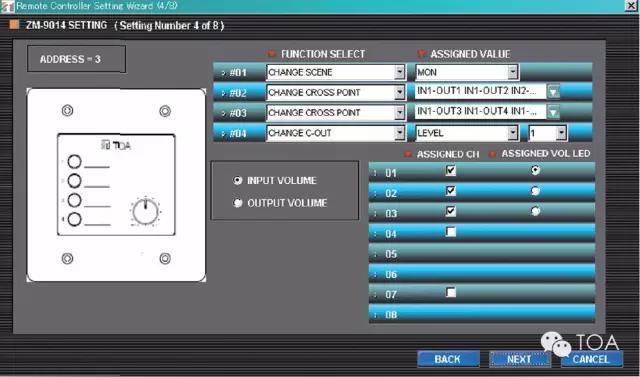This screenshot has width=640, height=377.
Task: Select the VOL LED radio for channel 02
Action: coord(536,191)
